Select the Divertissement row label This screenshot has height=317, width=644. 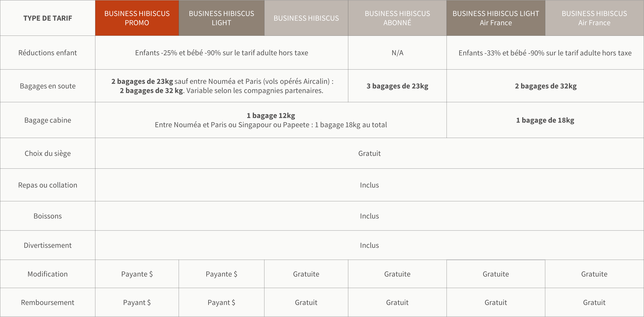[47, 245]
